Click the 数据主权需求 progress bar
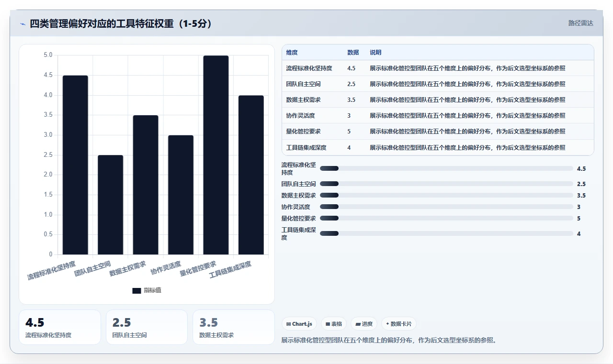The width and height of the screenshot is (613, 364). (446, 195)
